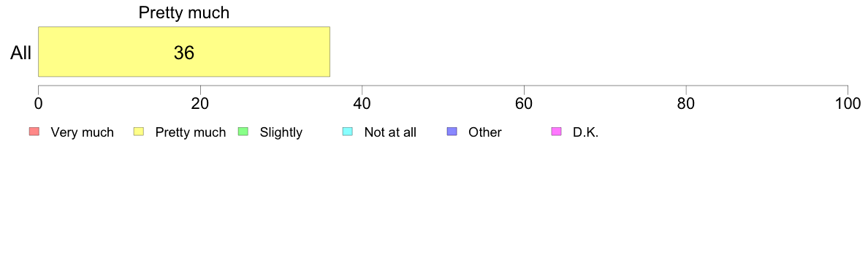Select the green Slightly legend swatch
The width and height of the screenshot is (868, 269).
tap(243, 132)
